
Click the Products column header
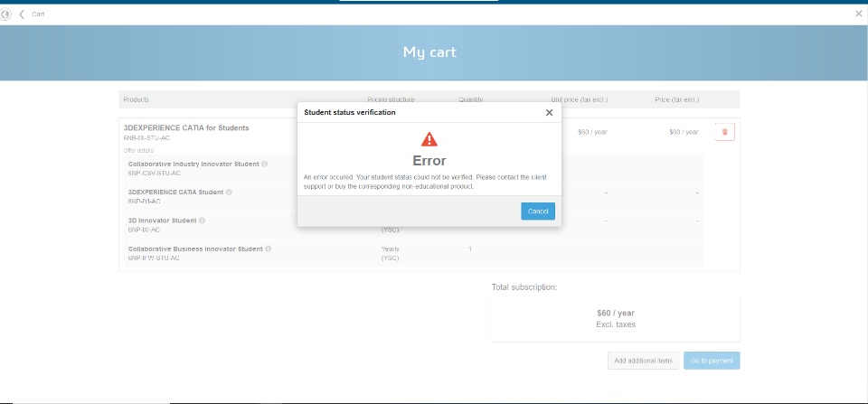coord(137,99)
